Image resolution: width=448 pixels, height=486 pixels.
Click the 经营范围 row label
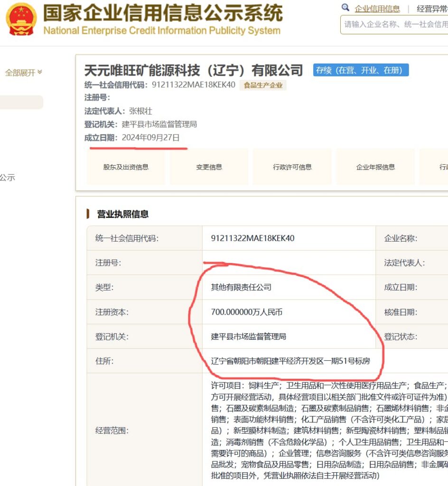click(x=112, y=430)
